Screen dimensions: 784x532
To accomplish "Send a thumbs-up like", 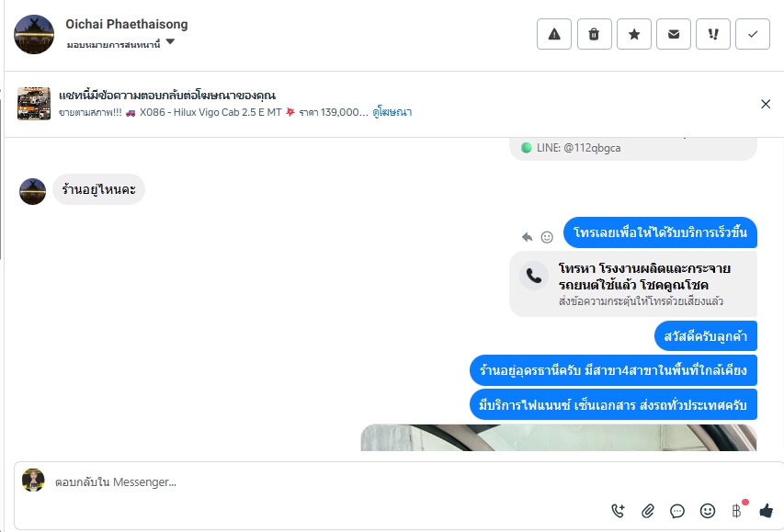I will coord(766,511).
